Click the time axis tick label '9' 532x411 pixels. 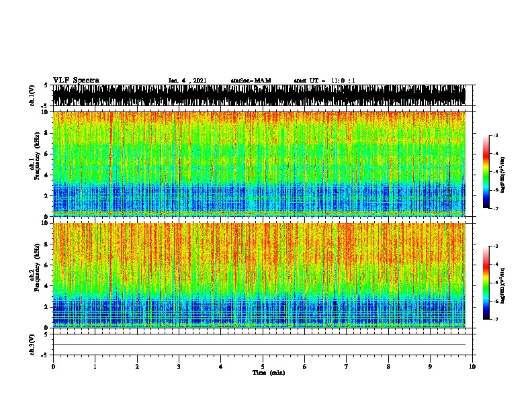(430, 367)
